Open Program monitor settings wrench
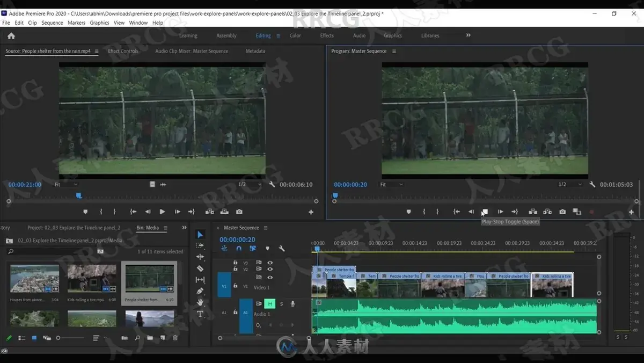This screenshot has width=644, height=363. (x=592, y=184)
